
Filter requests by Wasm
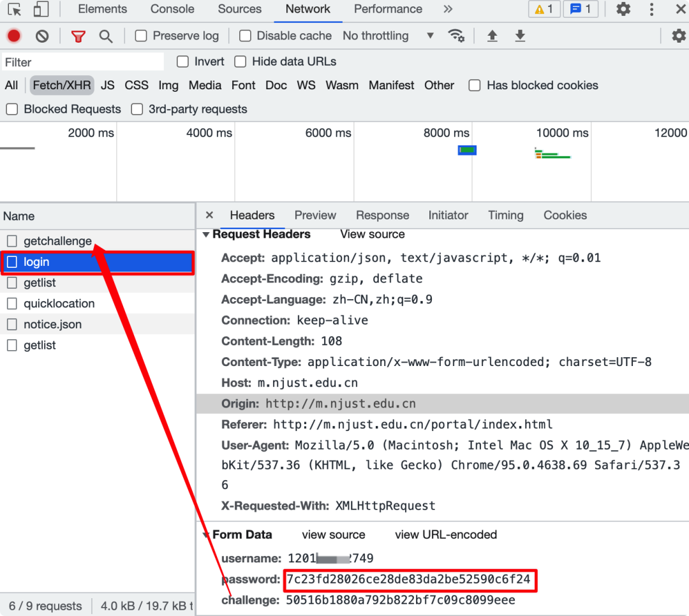[342, 85]
